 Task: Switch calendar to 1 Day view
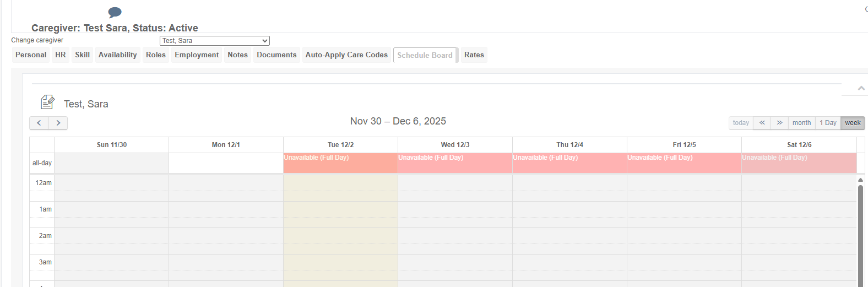(828, 123)
